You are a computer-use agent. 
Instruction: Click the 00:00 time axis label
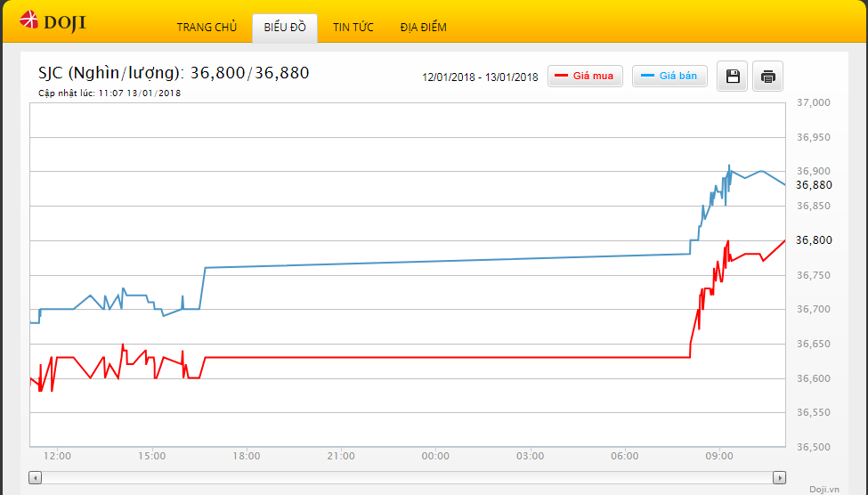pos(435,456)
